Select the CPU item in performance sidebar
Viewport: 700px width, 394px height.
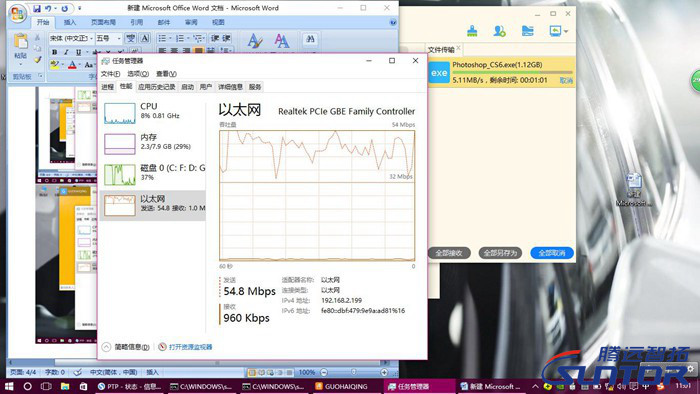click(x=152, y=113)
